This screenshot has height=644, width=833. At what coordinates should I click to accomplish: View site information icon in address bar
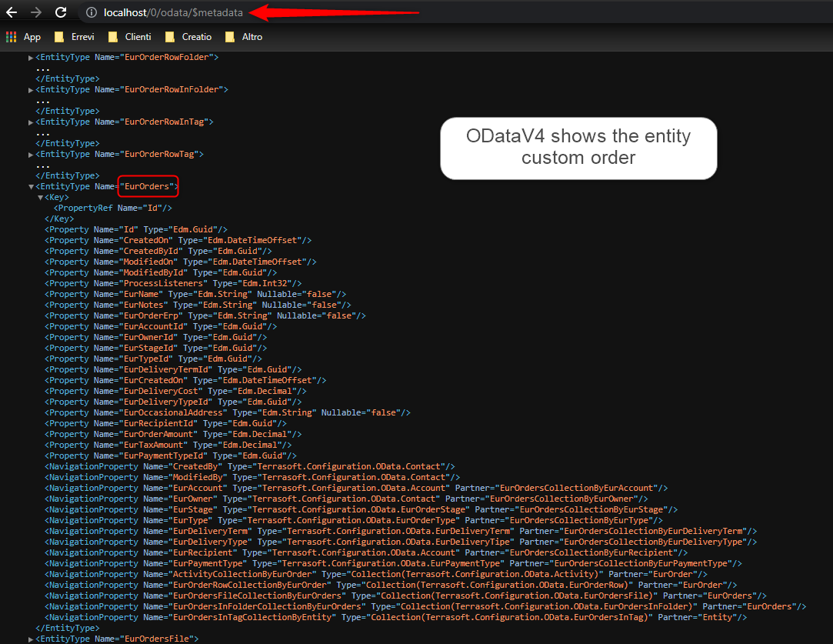tap(92, 12)
